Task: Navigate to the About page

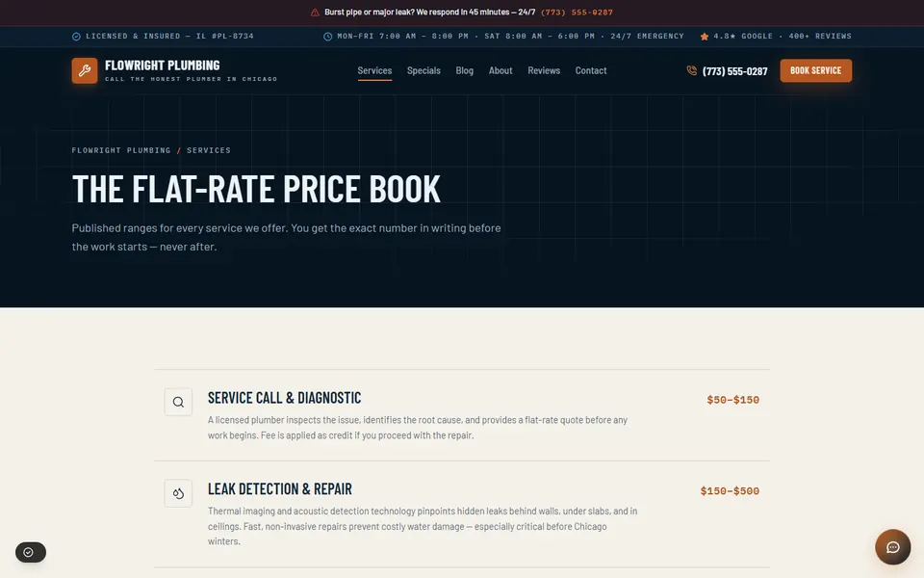Action: tap(500, 70)
